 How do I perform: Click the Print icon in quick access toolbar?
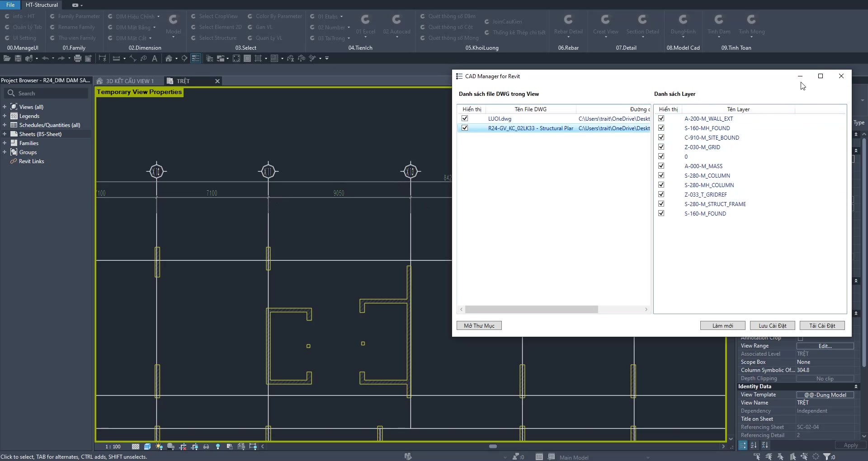(x=78, y=58)
